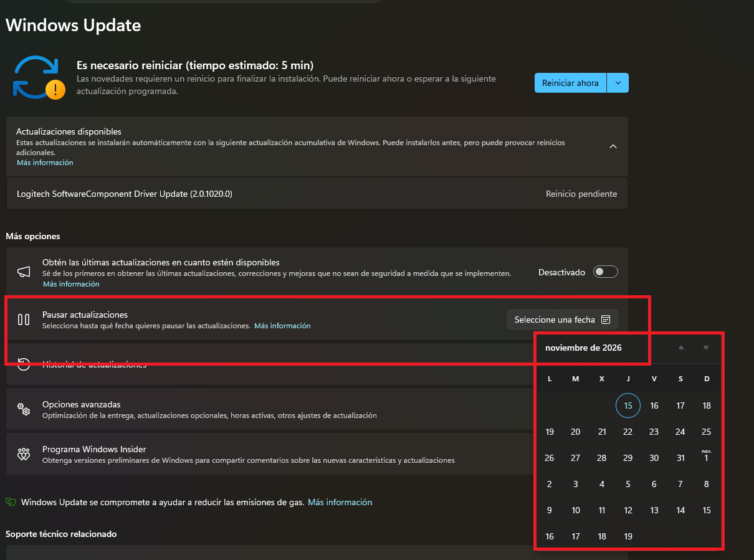Click the Logitech SoftwareComponent Driver Update row
The height and width of the screenshot is (560, 754).
click(317, 194)
